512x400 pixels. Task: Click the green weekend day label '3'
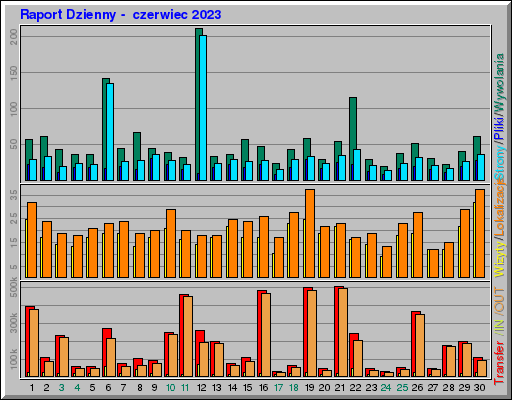pos(62,387)
